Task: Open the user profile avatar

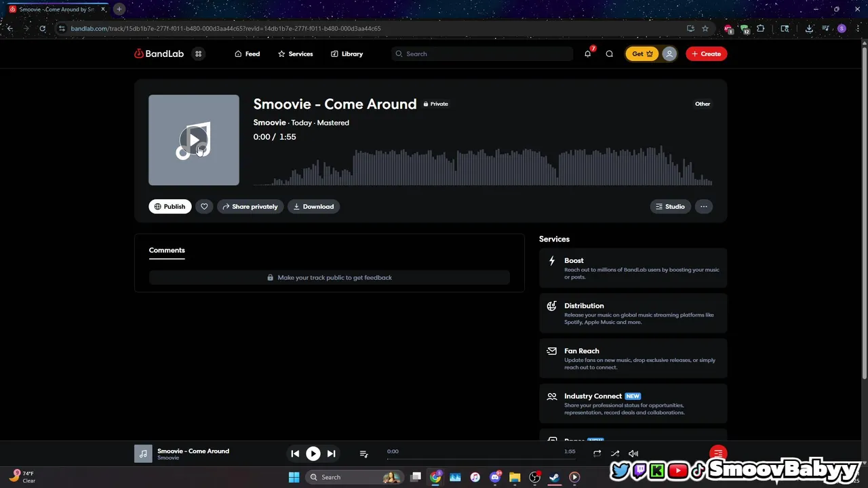Action: [669, 54]
